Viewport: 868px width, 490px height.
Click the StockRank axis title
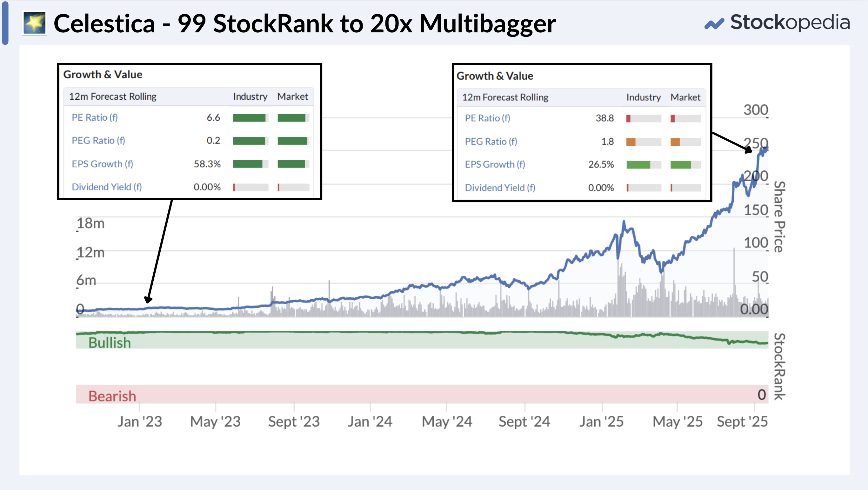click(x=780, y=367)
